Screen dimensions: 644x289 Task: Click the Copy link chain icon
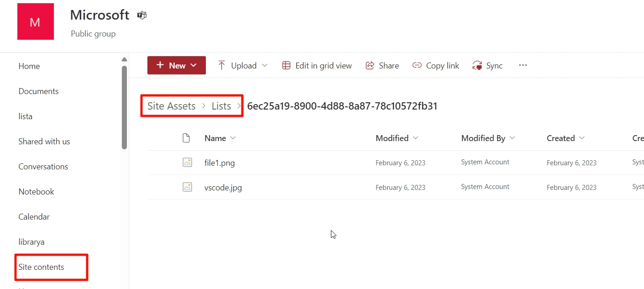pyautogui.click(x=417, y=65)
